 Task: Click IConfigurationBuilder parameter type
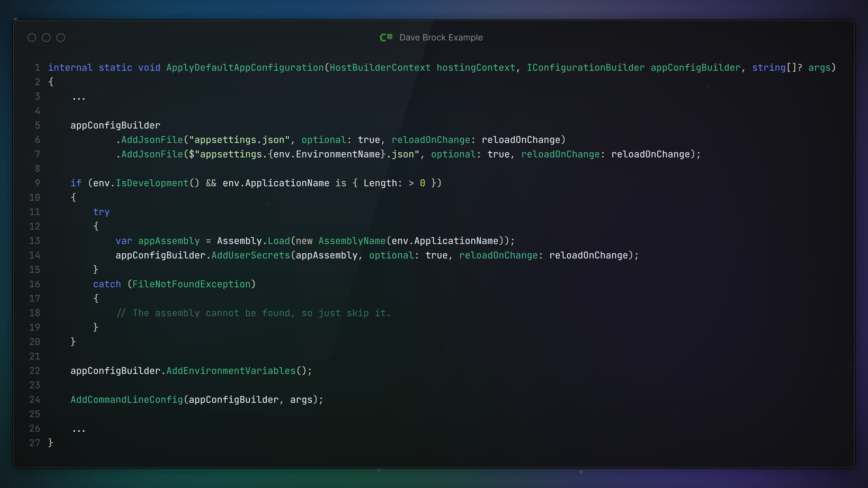pos(586,68)
